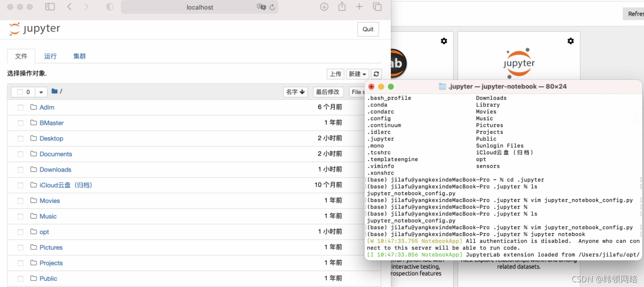Image resolution: width=644 pixels, height=287 pixels.
Task: Show Safari tab overview
Action: click(377, 7)
